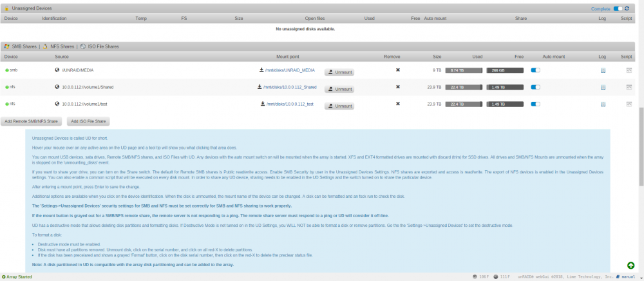Open script editor for UNRAID_MEDIA share

629,70
